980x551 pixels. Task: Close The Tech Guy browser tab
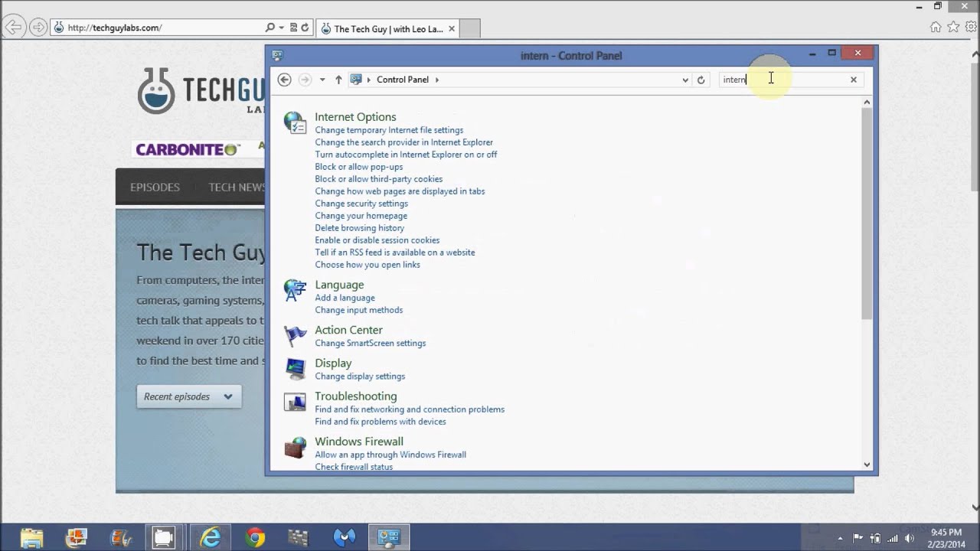coord(452,29)
